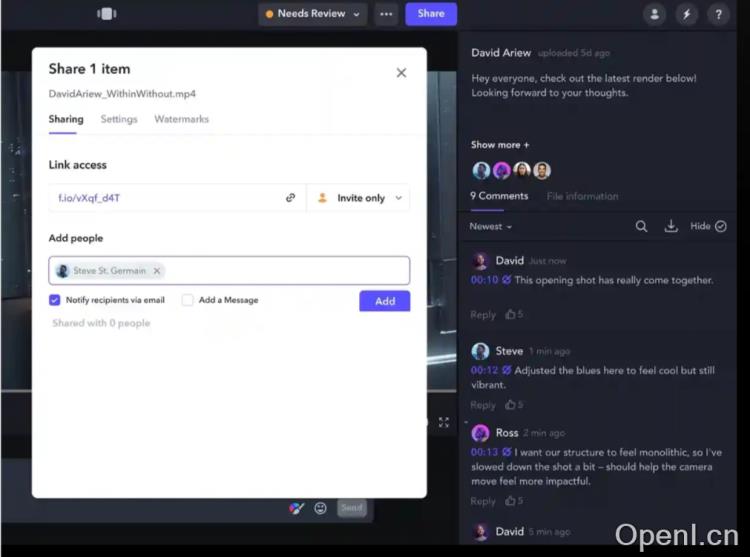The width and height of the screenshot is (750, 557).
Task: Copy the share link with chain icon
Action: [x=290, y=197]
